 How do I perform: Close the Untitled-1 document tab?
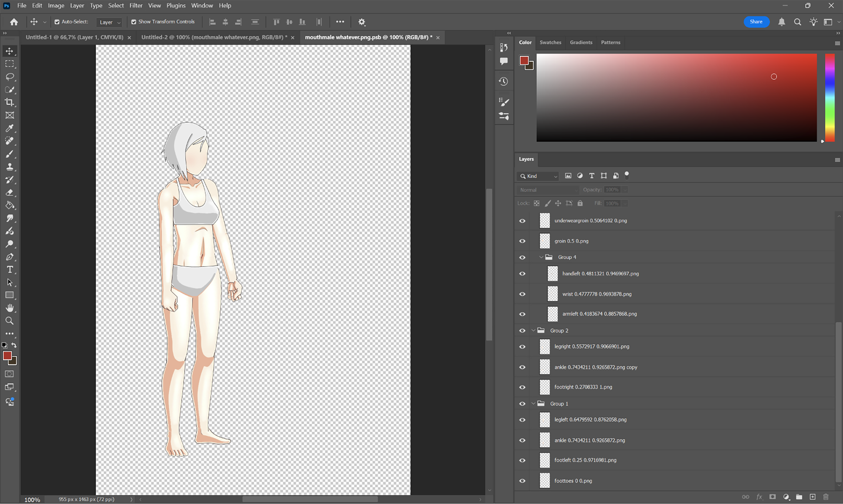129,38
